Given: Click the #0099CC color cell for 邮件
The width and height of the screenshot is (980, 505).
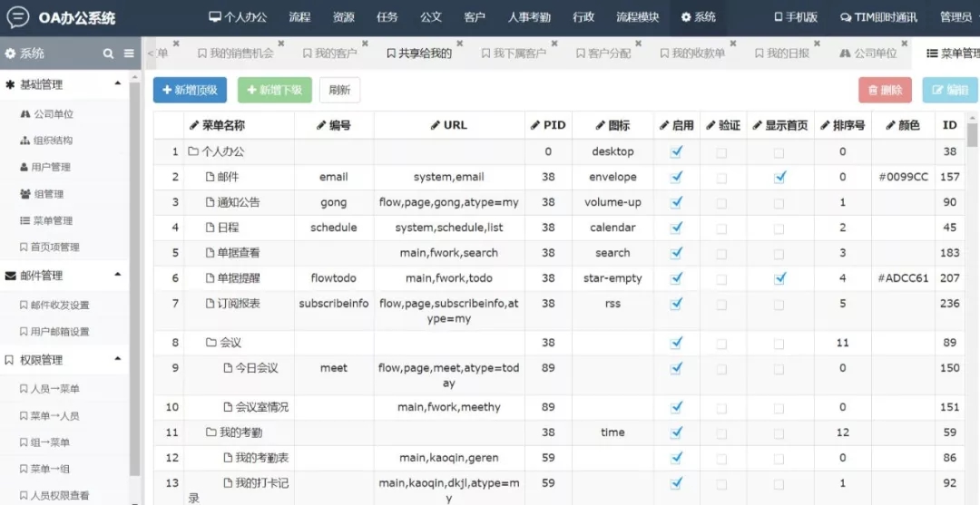Looking at the screenshot, I should tap(903, 177).
